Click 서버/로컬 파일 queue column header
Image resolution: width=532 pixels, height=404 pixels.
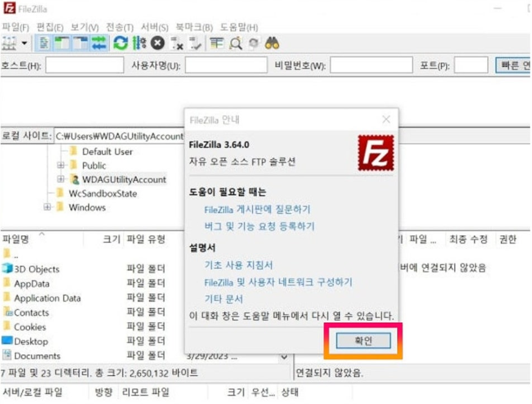coord(33,392)
